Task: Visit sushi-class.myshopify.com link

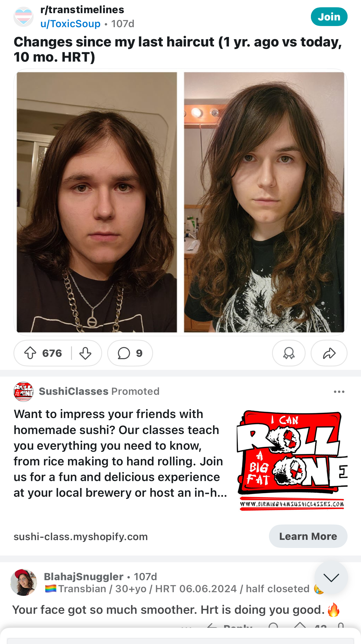Action: 81,536
